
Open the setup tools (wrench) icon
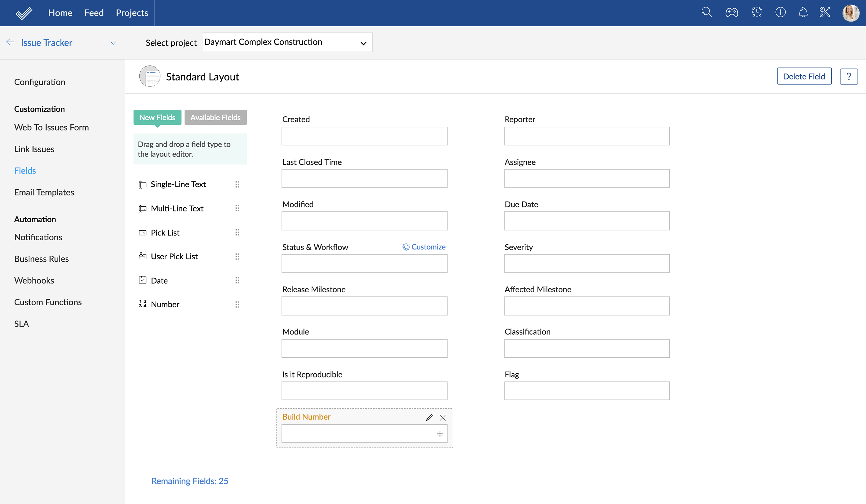point(825,12)
